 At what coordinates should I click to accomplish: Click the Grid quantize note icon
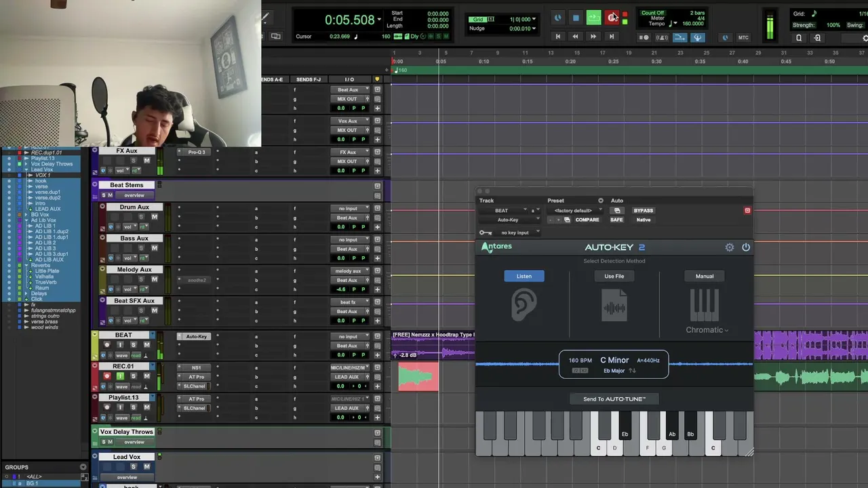click(814, 14)
